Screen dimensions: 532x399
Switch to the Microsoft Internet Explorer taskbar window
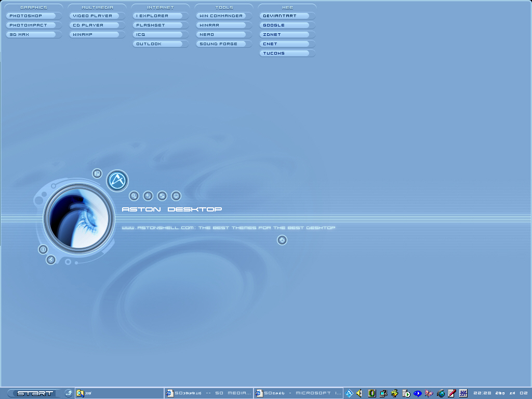(298, 393)
